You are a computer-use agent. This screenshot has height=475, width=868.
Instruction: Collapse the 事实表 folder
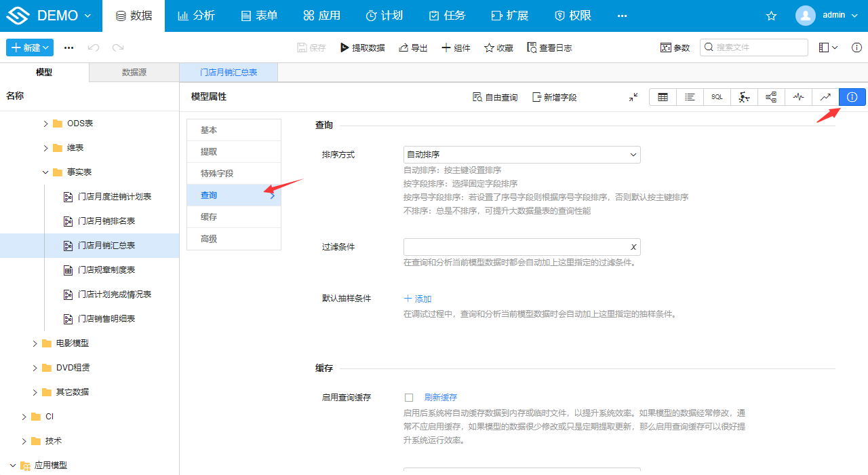[x=45, y=172]
